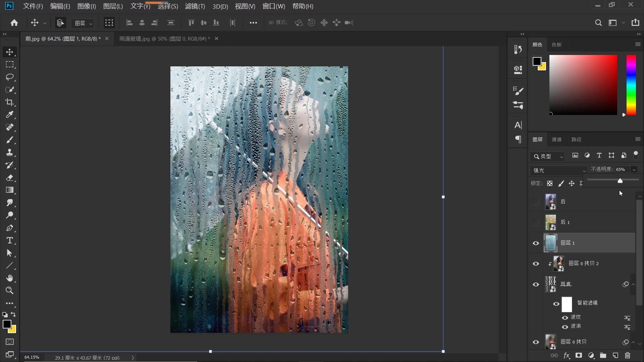
Task: Open the Paragraph panel icon
Action: point(518,139)
